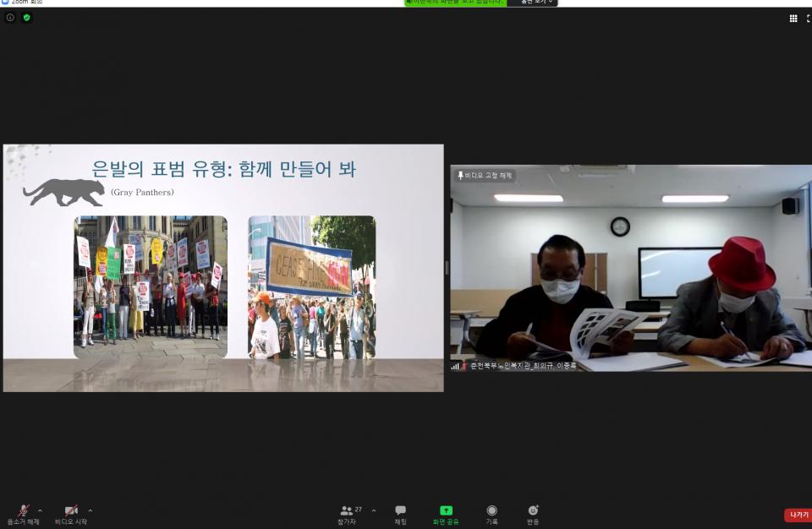
Task: Click the Gray Panthers subtitle text
Action: pyautogui.click(x=142, y=192)
